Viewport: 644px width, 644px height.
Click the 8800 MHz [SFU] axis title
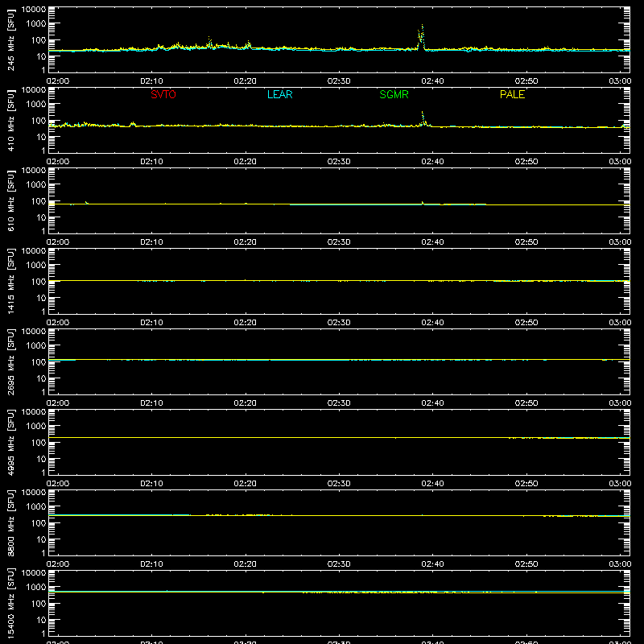pyautogui.click(x=11, y=522)
